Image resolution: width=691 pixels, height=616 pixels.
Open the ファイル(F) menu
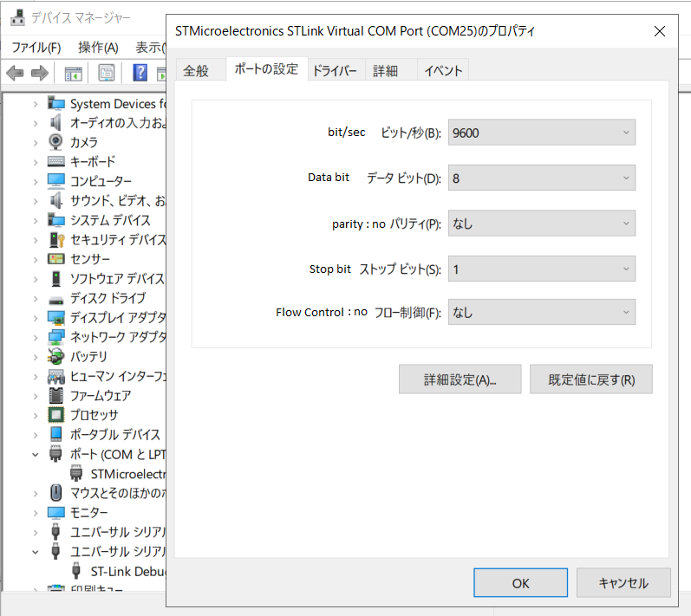pos(36,47)
